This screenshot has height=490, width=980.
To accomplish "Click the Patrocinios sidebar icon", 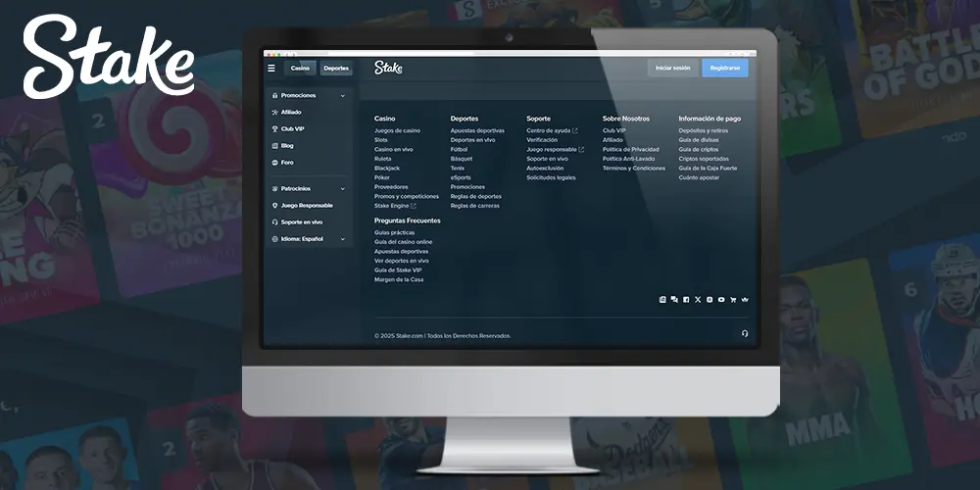I will click(275, 189).
